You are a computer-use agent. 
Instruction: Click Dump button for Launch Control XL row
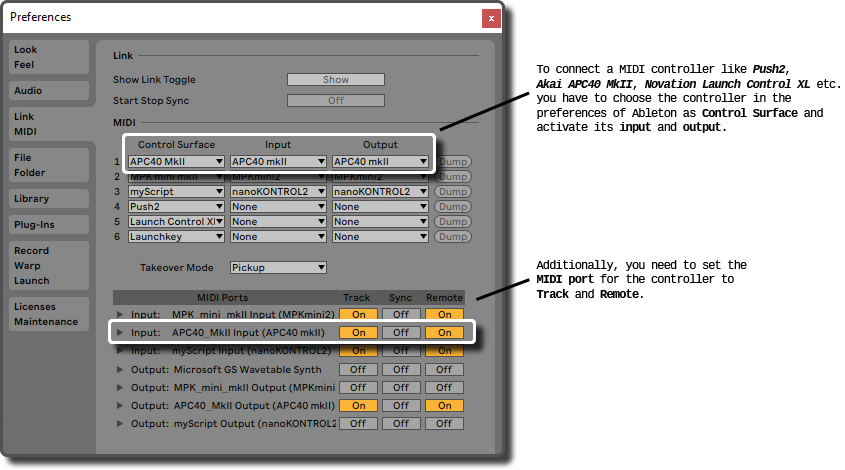(453, 222)
